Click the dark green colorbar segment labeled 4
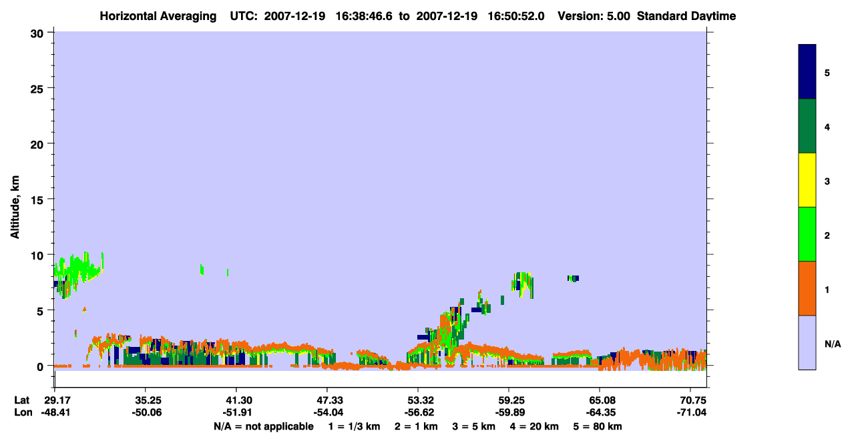The height and width of the screenshot is (445, 868). coord(807,126)
